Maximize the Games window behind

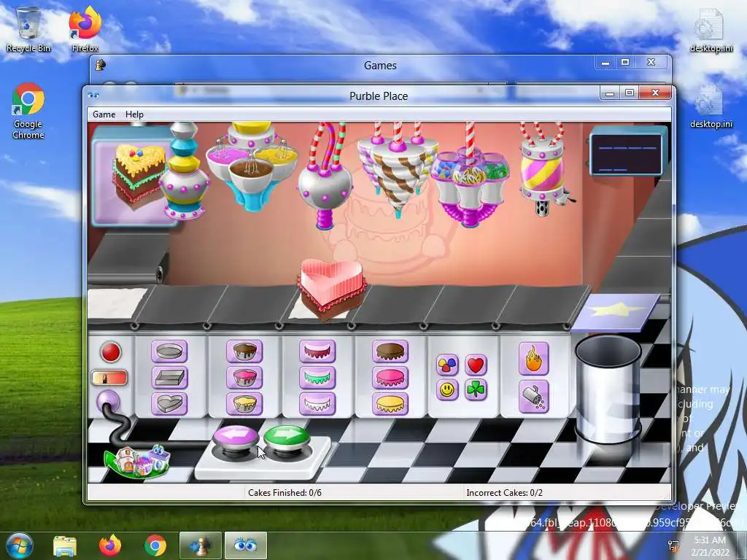625,63
